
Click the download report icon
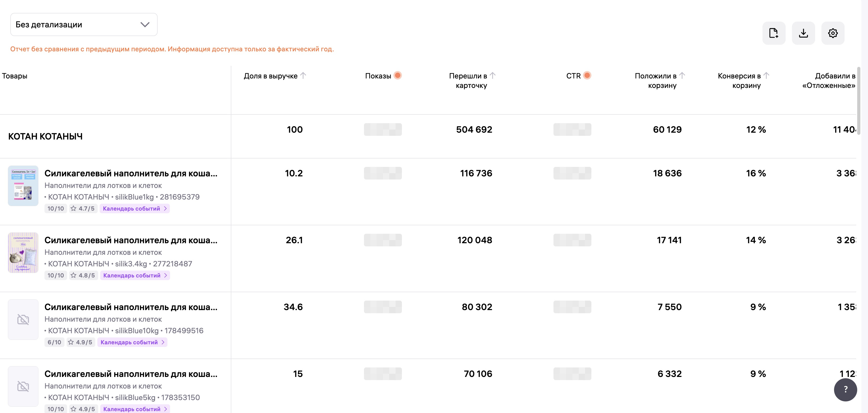803,33
